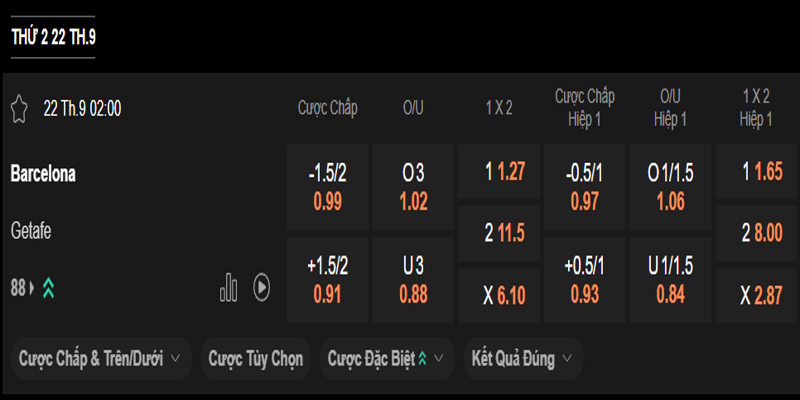Screen dimensions: 800x400
Task: Open the Cược Chấp & Trên/Dưới dropdown
Action: [x=100, y=357]
